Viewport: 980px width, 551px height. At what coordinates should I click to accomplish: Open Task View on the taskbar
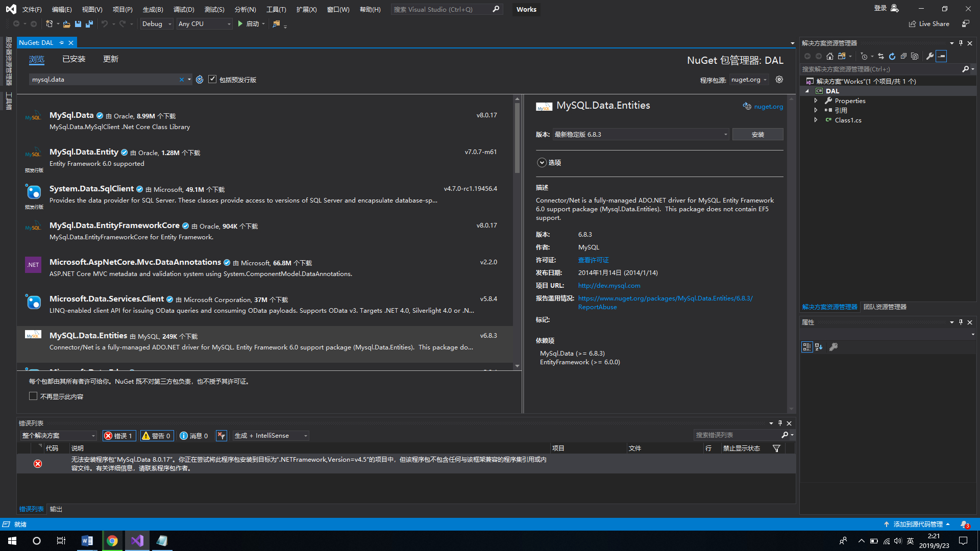[x=61, y=541]
